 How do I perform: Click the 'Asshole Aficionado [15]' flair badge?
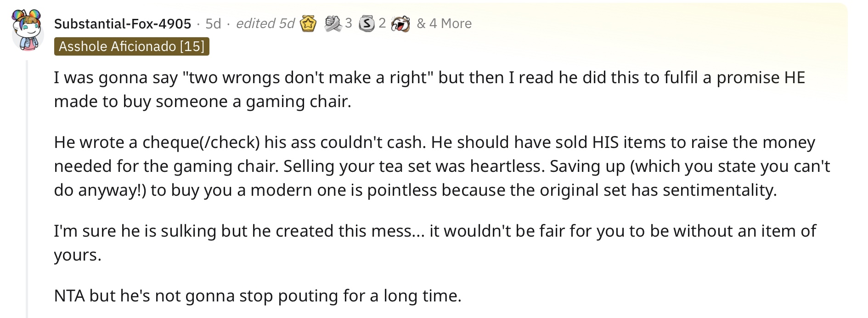coord(132,46)
